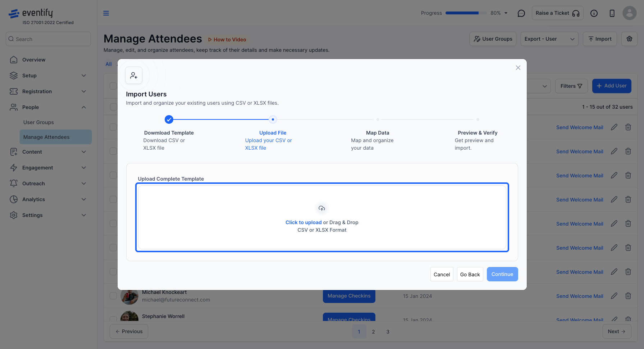This screenshot has width=644, height=349.
Task: Expand the Settings menu chevron
Action: 84,215
